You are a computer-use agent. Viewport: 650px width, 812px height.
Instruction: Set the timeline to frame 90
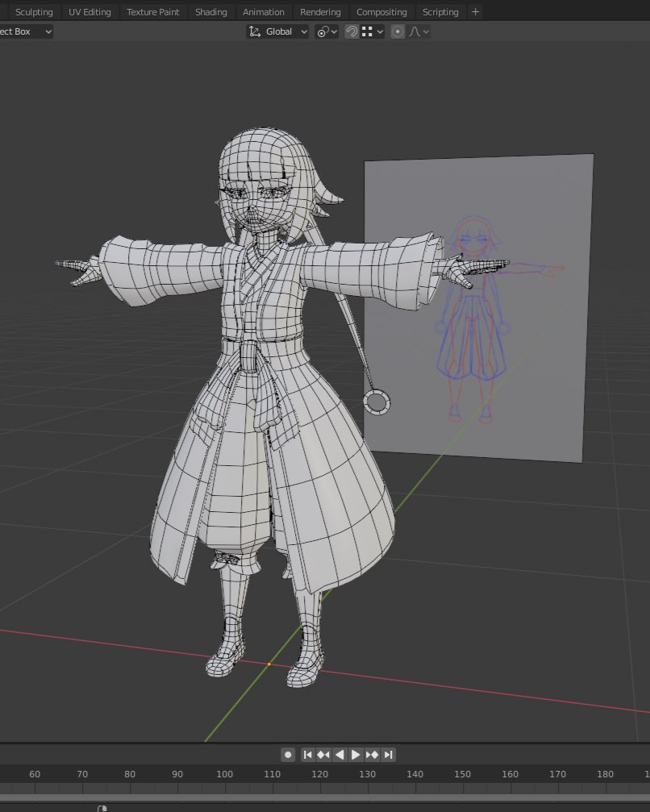click(x=177, y=774)
